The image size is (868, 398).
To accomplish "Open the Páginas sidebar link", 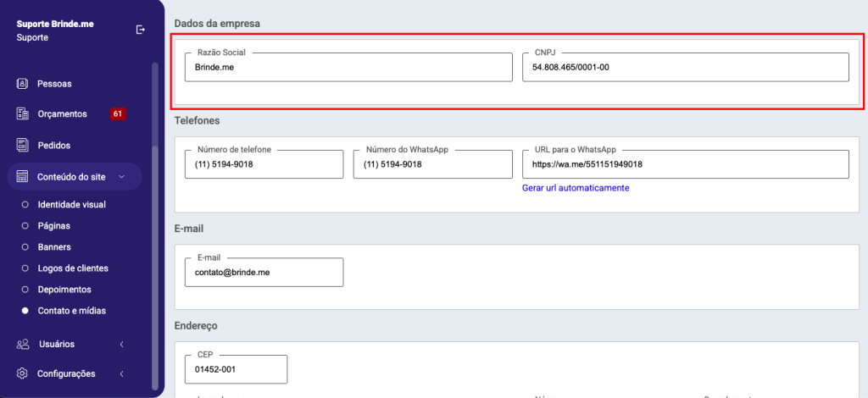I will click(x=53, y=226).
